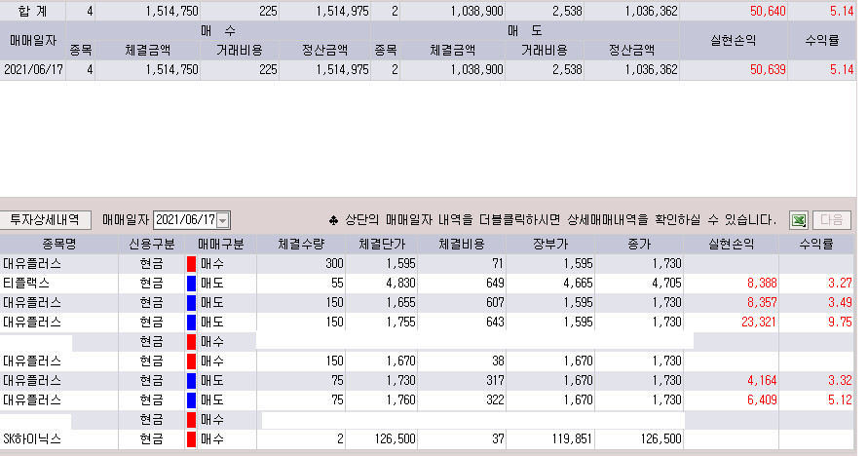Click the 체결수량 column header
This screenshot has width=868, height=456.
(301, 244)
